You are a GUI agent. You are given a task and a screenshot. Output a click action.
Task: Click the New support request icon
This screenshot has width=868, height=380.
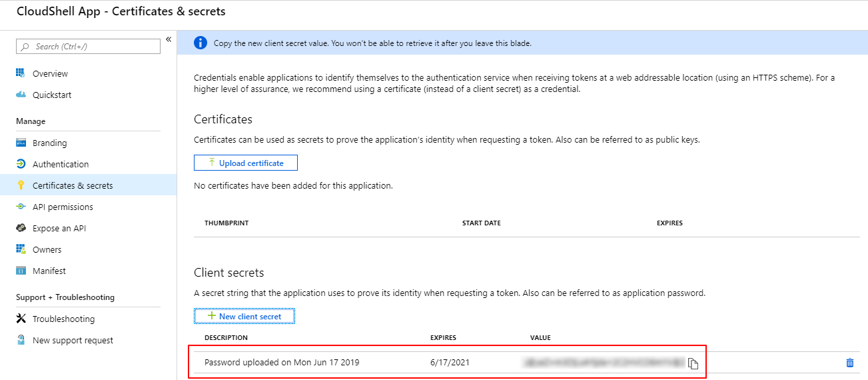click(x=21, y=340)
